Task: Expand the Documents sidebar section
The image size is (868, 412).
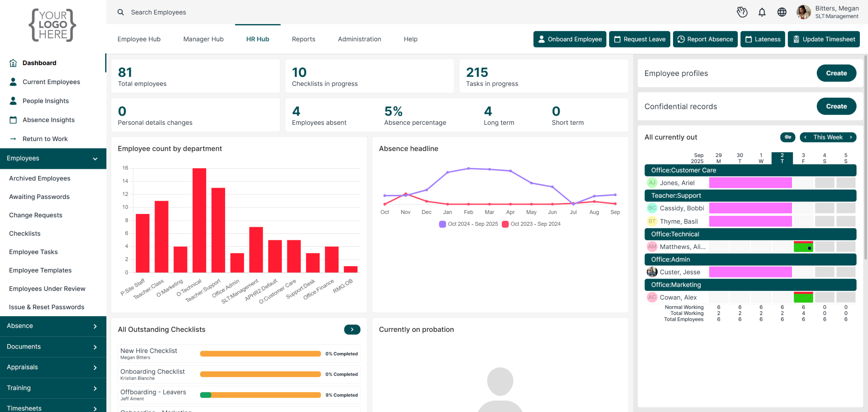Action: 95,347
